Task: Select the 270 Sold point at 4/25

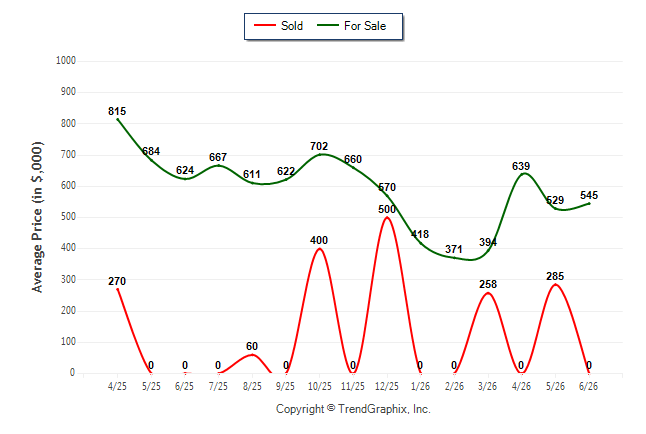Action: coord(118,289)
